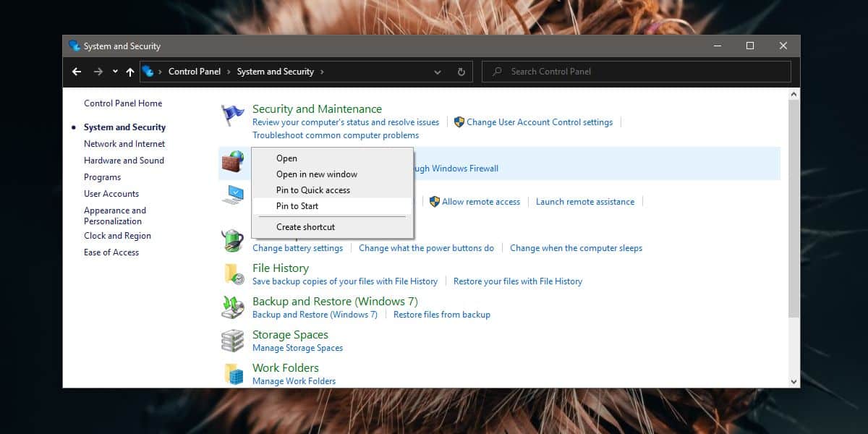Choose Pin to Quick access
Image resolution: width=868 pixels, height=434 pixels.
tap(333, 190)
